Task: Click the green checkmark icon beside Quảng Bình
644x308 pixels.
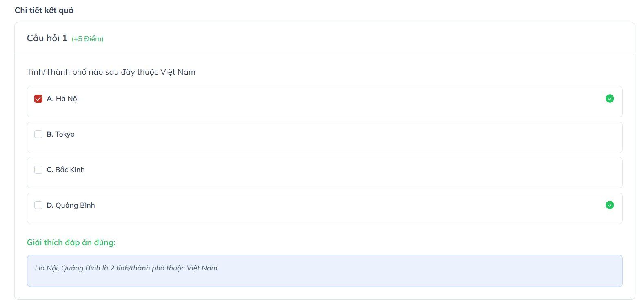Action: tap(610, 205)
